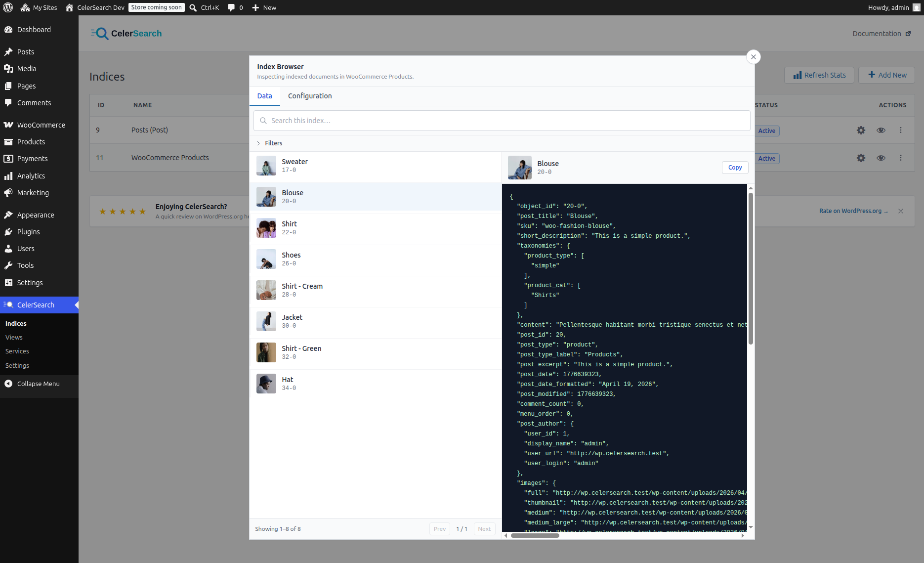
Task: Open the WooCommerce menu
Action: click(39, 125)
